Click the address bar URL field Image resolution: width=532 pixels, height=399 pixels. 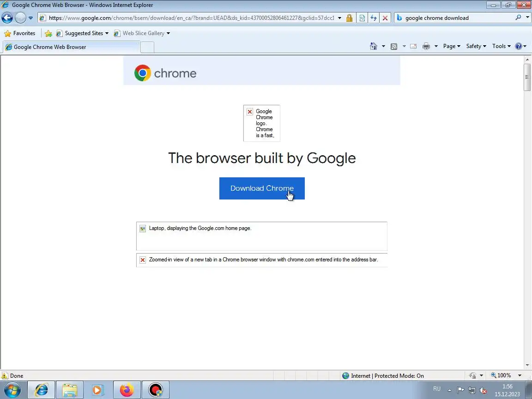pyautogui.click(x=191, y=18)
